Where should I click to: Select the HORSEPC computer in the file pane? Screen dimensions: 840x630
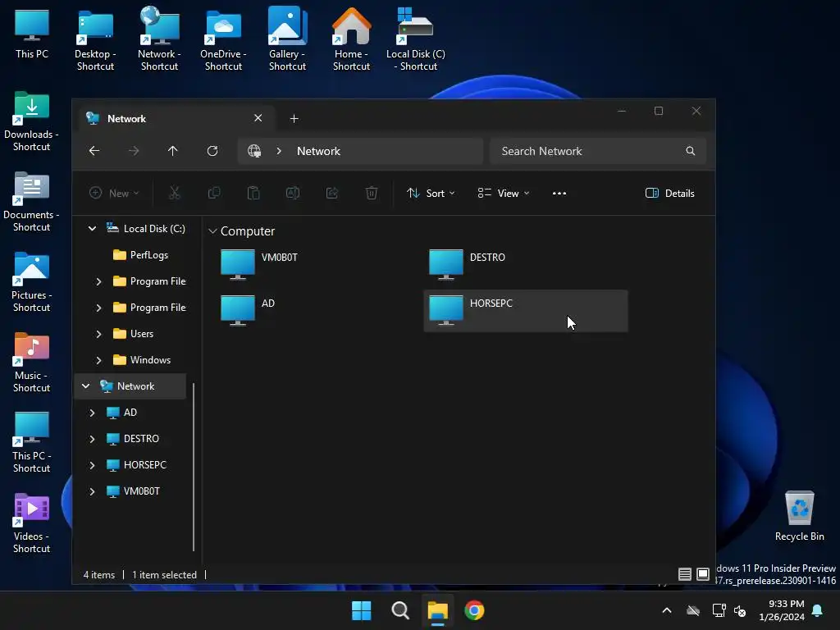pyautogui.click(x=525, y=311)
